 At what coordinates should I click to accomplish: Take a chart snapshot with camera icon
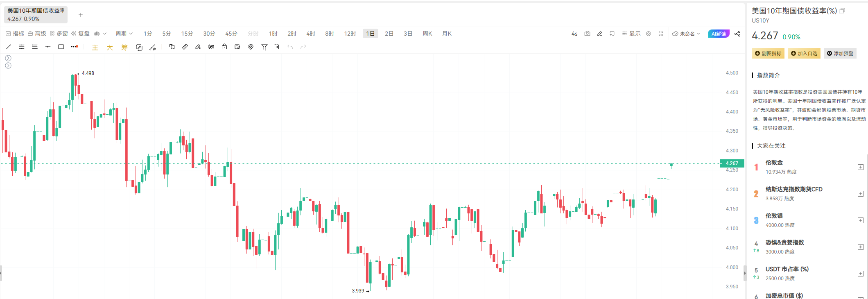tap(587, 34)
